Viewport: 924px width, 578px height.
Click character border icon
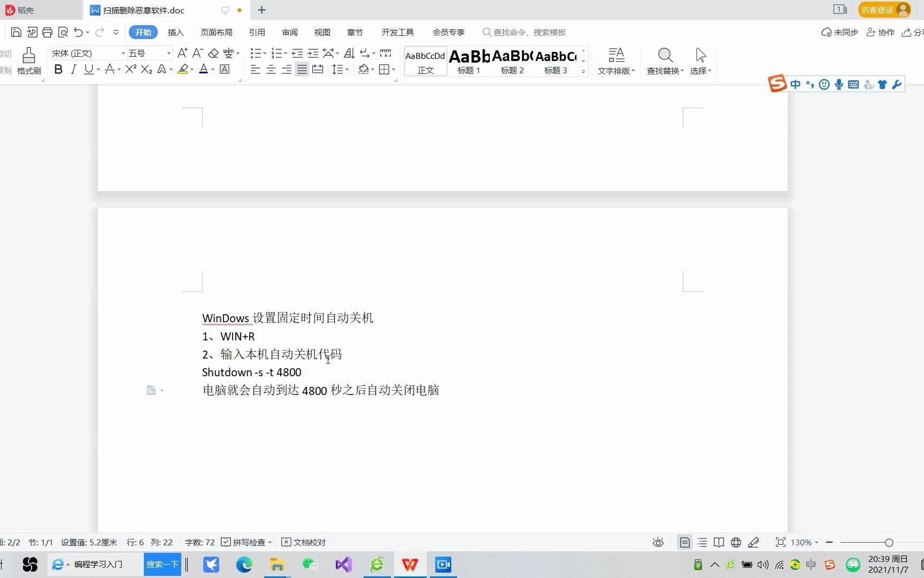point(225,69)
